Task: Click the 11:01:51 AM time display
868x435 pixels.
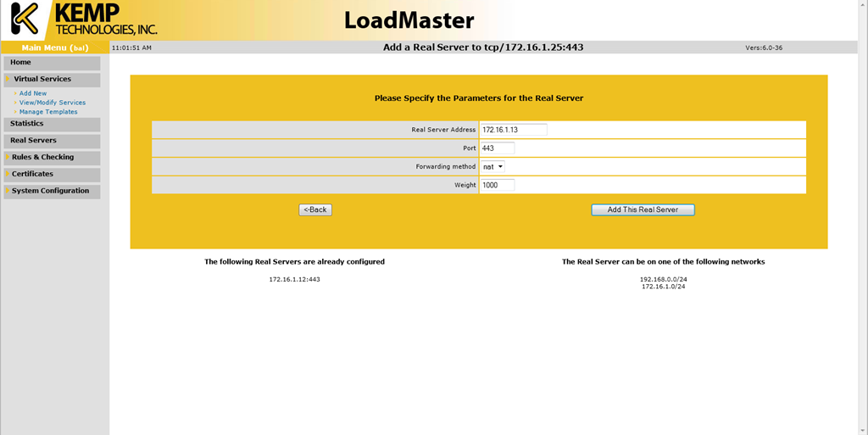Action: click(131, 48)
